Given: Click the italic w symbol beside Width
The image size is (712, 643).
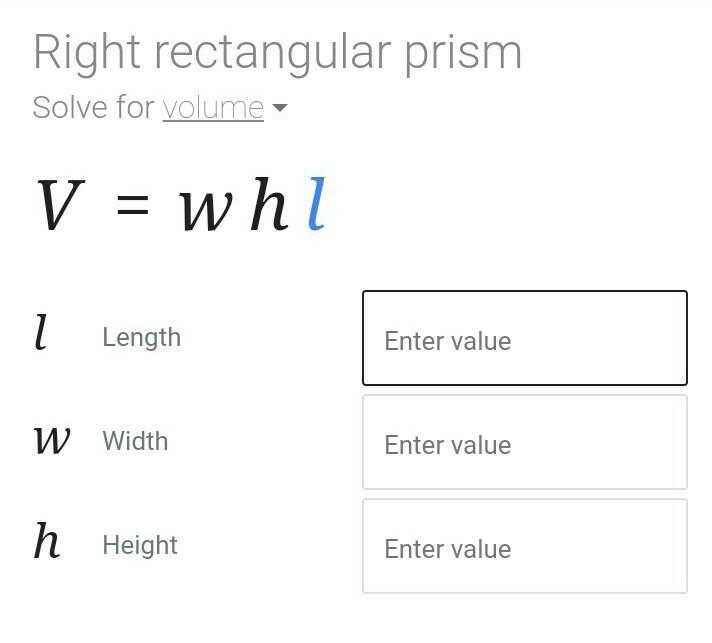Looking at the screenshot, I should coord(52,440).
